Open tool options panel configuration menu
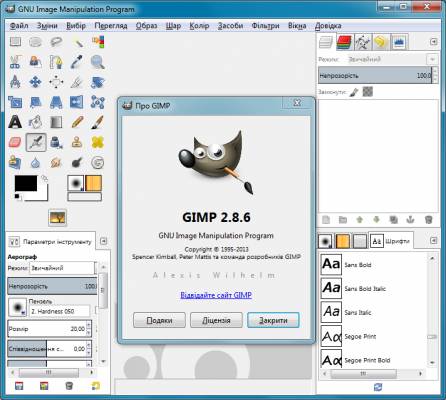Screen dimensions: 446x400 click(104, 241)
